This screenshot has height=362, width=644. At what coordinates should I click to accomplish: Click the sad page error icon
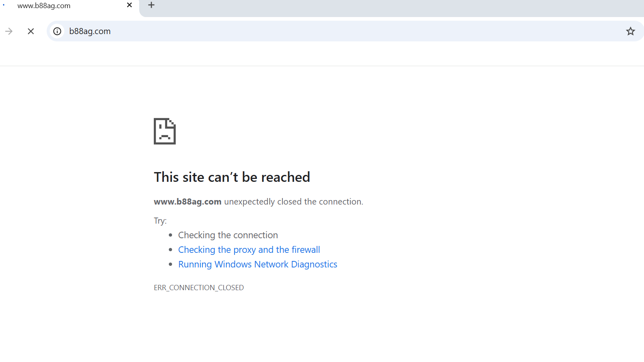tap(164, 131)
